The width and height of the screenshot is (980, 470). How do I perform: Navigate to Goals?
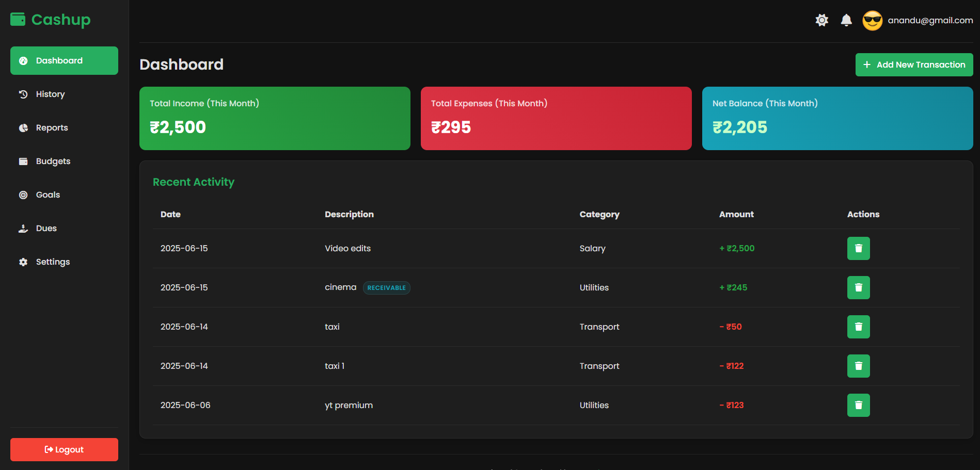48,195
